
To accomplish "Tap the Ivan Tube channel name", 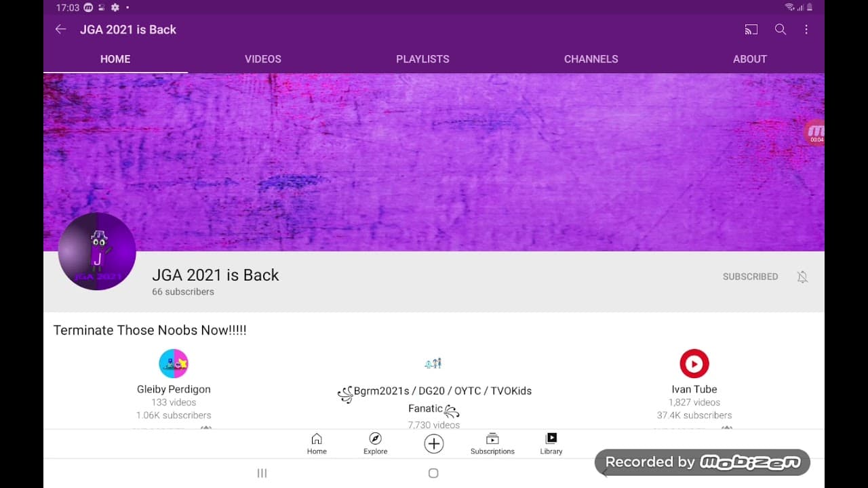I will [694, 389].
